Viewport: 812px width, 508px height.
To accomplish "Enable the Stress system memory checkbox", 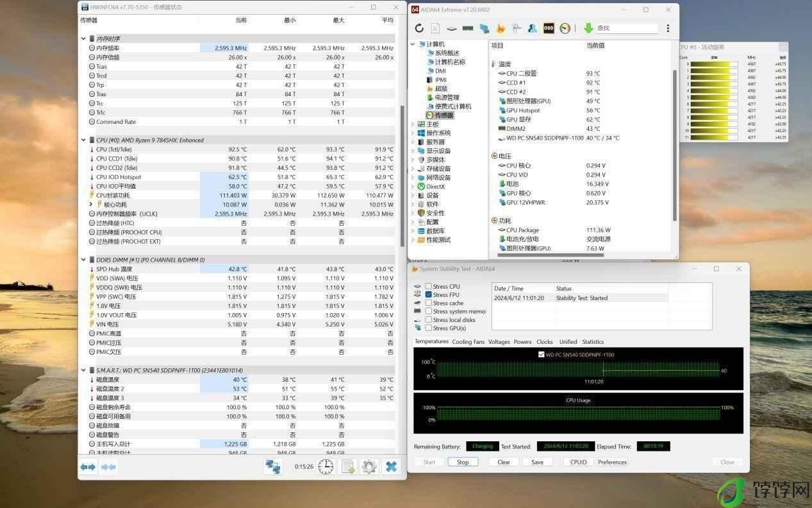I will pyautogui.click(x=429, y=312).
